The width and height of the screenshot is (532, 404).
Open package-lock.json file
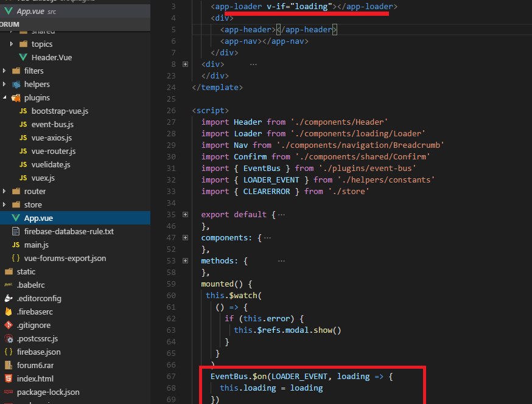coord(48,392)
